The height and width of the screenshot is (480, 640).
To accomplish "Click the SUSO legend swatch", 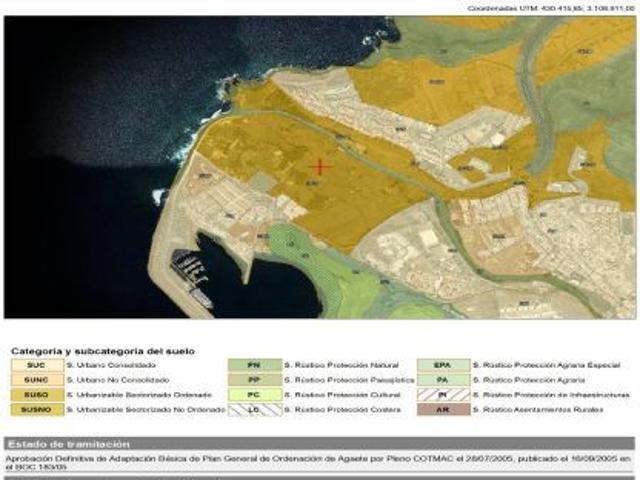I will (36, 395).
